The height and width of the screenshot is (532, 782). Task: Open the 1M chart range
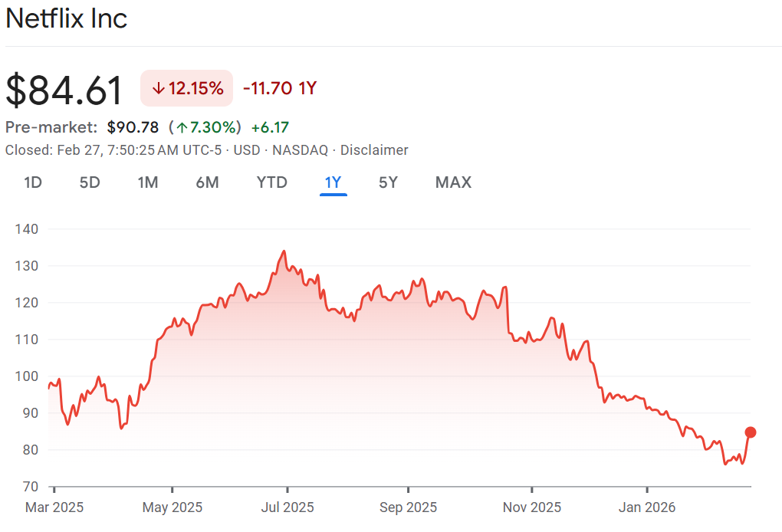(x=148, y=182)
